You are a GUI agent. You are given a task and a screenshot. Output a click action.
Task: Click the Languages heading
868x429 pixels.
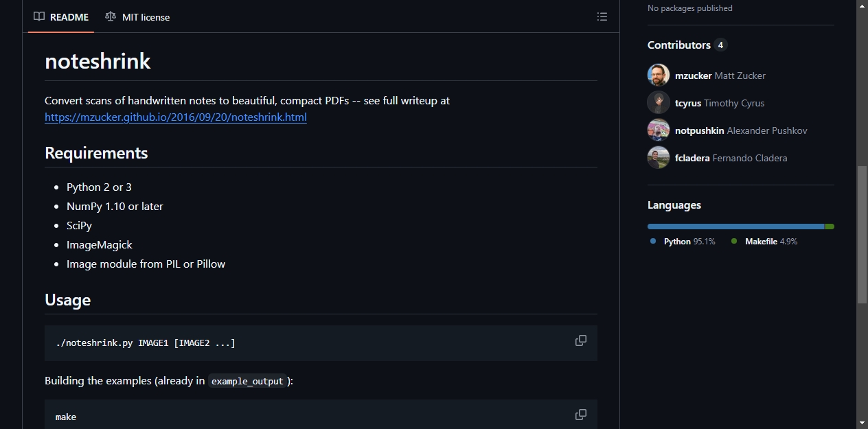(x=674, y=205)
